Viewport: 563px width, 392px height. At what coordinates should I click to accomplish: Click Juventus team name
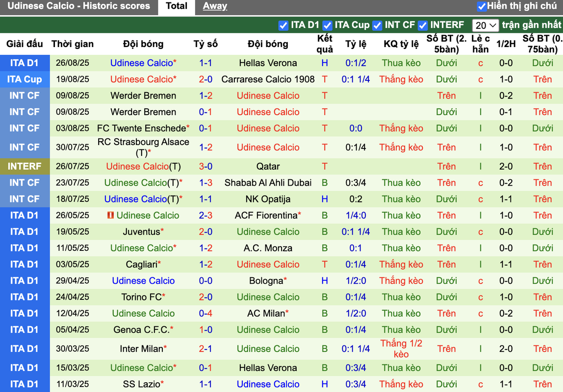tap(141, 232)
